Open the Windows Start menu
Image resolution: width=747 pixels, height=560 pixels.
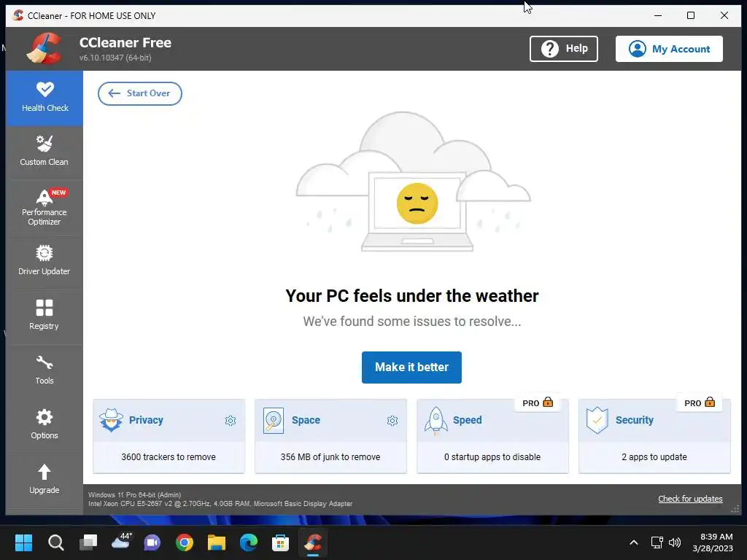[x=23, y=542]
